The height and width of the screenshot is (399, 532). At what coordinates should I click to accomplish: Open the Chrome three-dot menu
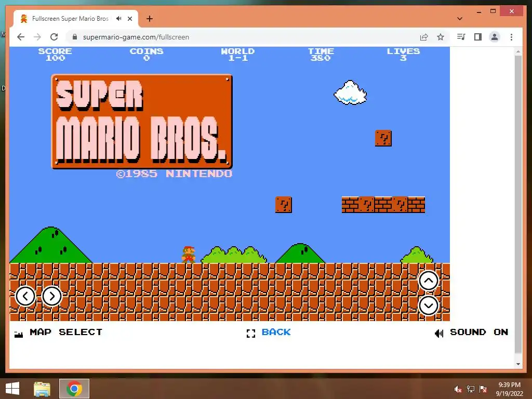[x=511, y=37]
